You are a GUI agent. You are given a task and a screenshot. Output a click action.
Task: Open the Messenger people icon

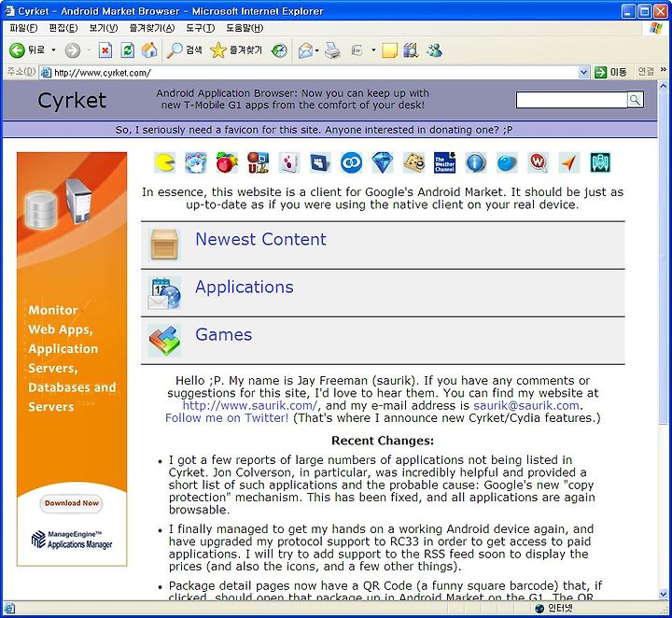click(x=434, y=50)
